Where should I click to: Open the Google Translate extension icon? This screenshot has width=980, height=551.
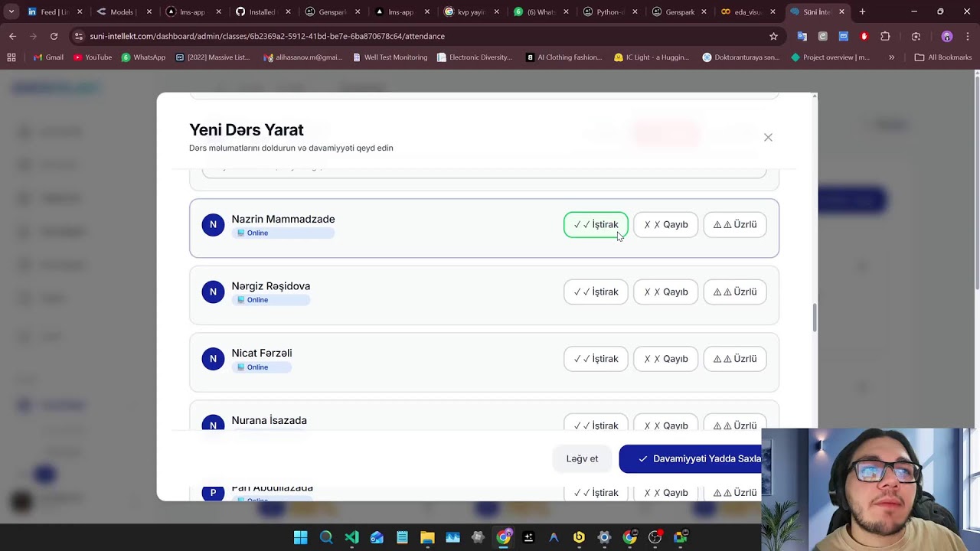[x=802, y=36]
